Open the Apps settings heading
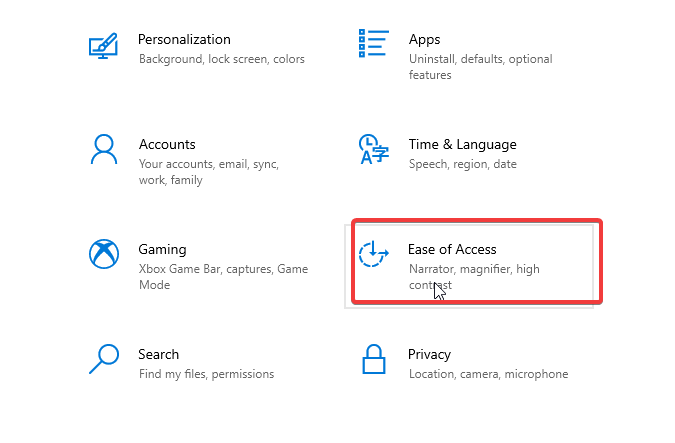The height and width of the screenshot is (443, 675). point(424,40)
